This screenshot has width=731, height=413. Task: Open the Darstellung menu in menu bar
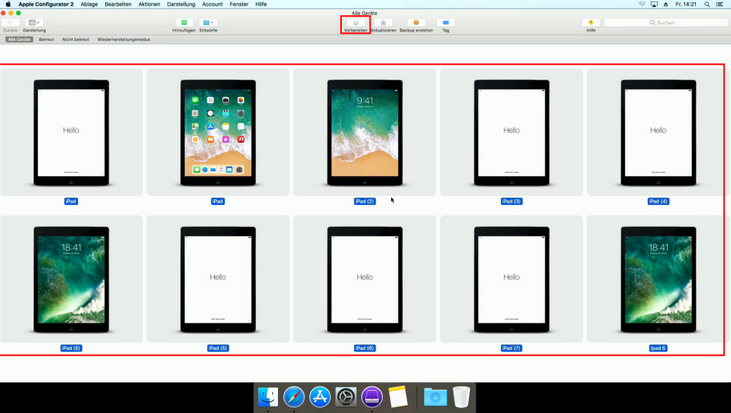(181, 4)
